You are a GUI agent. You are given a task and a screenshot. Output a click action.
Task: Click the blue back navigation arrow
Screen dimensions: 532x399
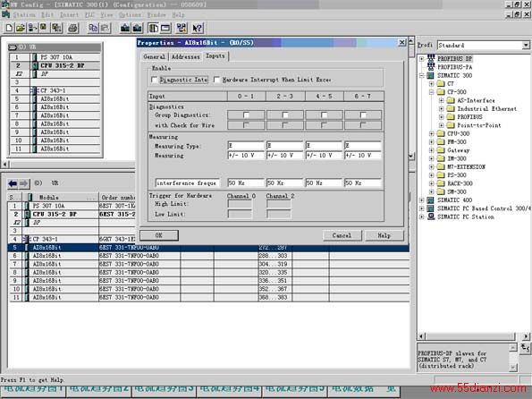[13, 183]
